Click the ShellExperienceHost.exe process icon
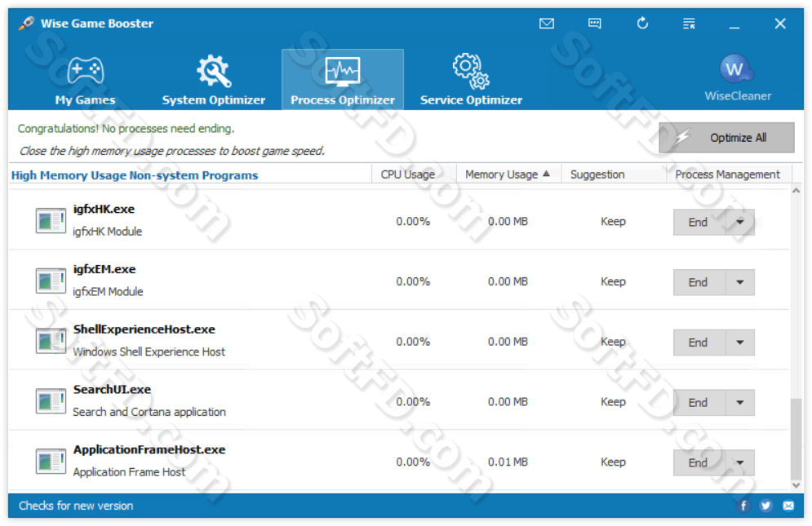This screenshot has height=526, width=812. 51,341
